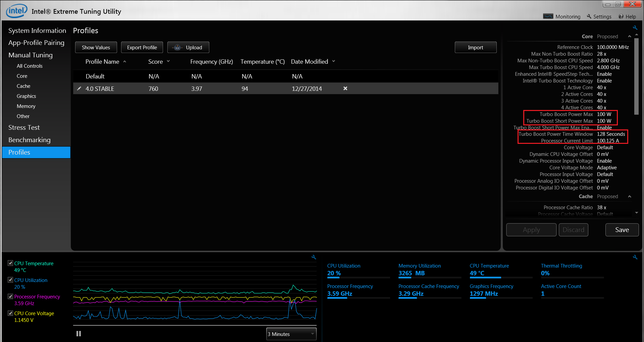Click Show Values button
Viewport: 644px width, 342px height.
[x=96, y=47]
